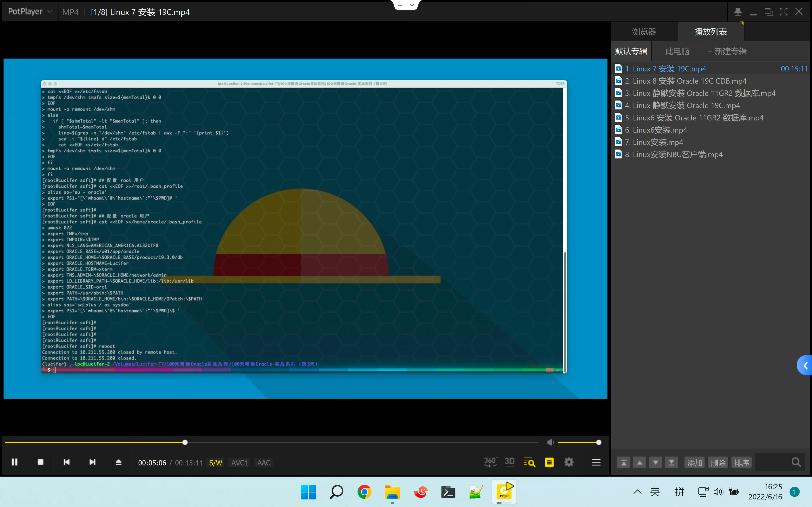Viewport: 812px width, 507px height.
Task: Click the open file eject icon
Action: coord(118,462)
